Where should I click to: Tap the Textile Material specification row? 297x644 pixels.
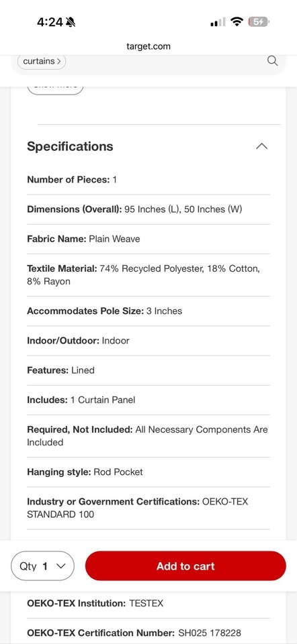(148, 275)
